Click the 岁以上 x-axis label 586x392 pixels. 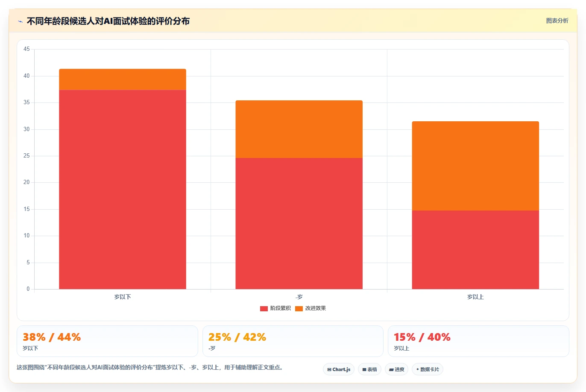475,297
